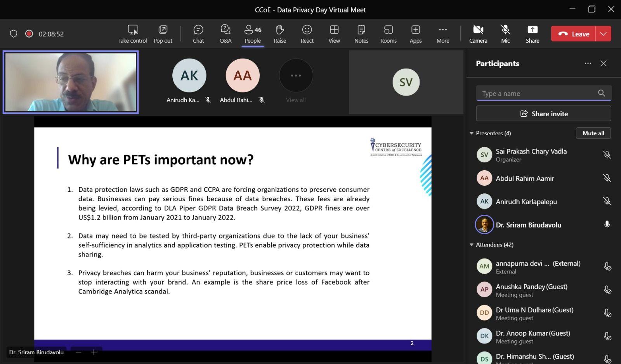The width and height of the screenshot is (621, 364).
Task: Allow mic for Anushka Pandey (Guest)
Action: [x=607, y=290]
